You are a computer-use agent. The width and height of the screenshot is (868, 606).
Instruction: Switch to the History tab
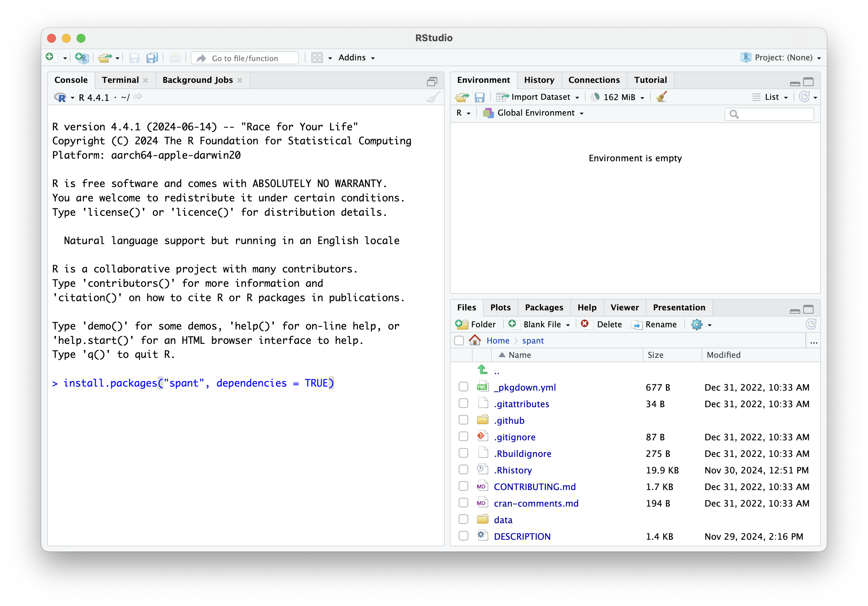point(539,80)
